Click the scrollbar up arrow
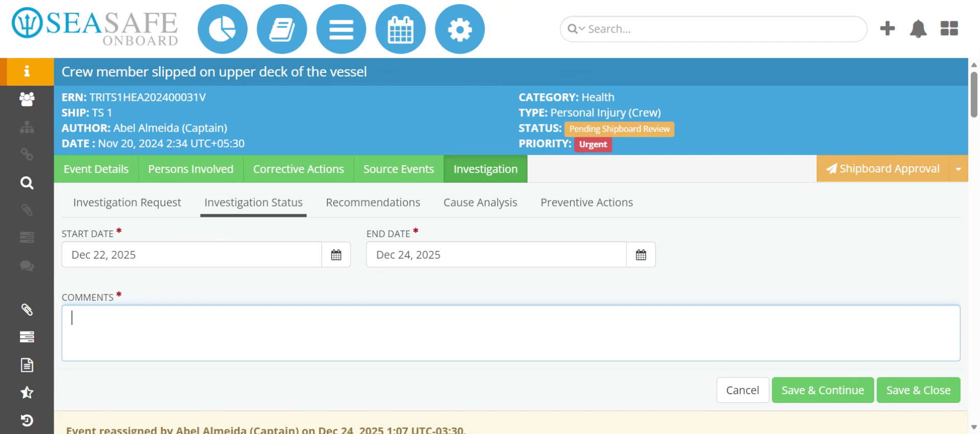 [974, 65]
